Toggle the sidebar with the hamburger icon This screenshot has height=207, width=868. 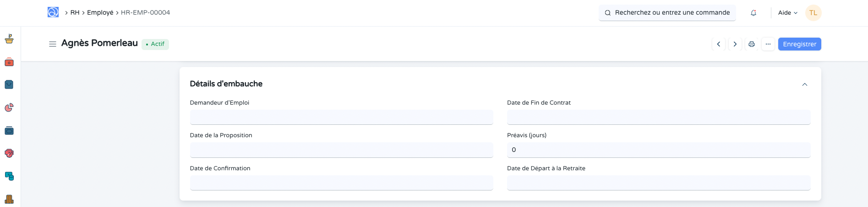coord(53,44)
